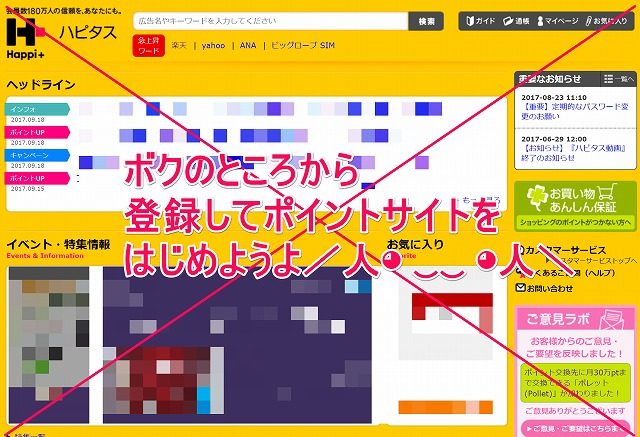The height and width of the screenshot is (437, 640).
Task: Open the カスタマーサービストップへ link
Action: [594, 260]
